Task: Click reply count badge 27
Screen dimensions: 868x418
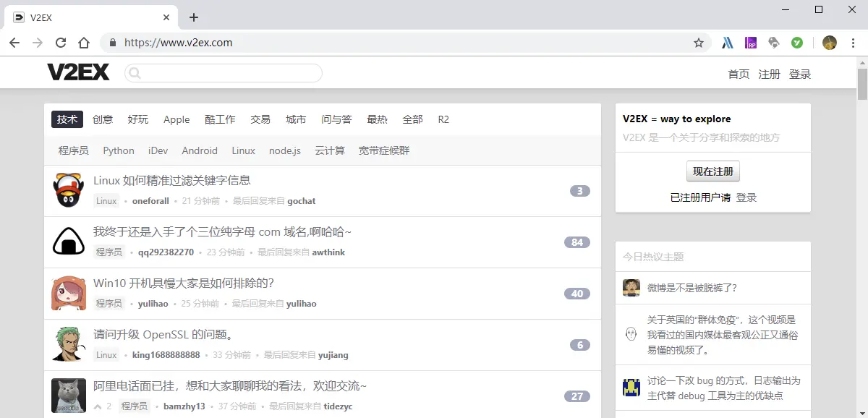Action: pos(577,396)
